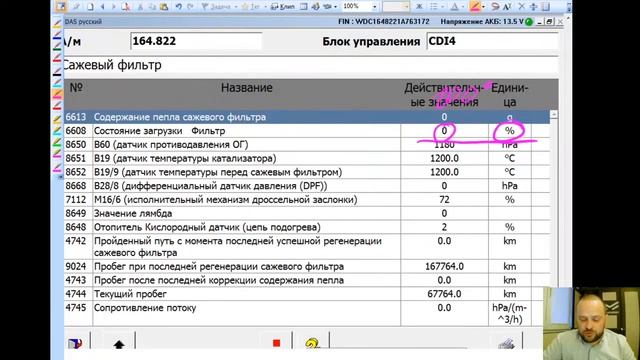Viewport: 640px width, 360px height.
Task: Select row 4742 Пройденный путь с момента регенерации
Action: [307, 247]
